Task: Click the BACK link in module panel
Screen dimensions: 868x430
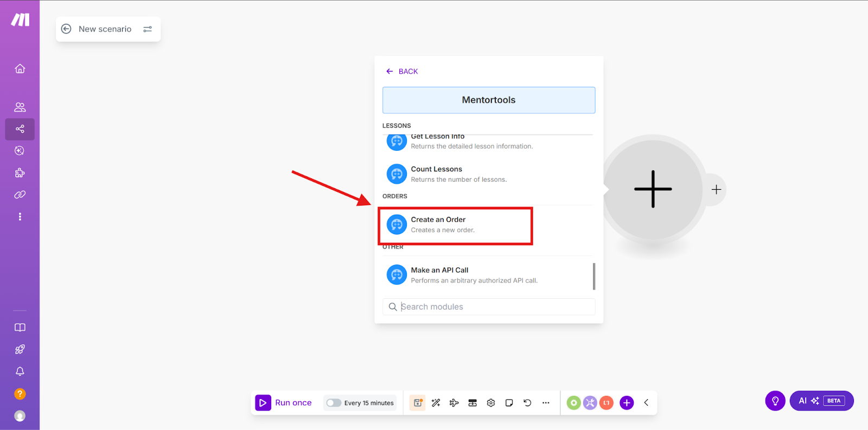Action: pos(402,72)
